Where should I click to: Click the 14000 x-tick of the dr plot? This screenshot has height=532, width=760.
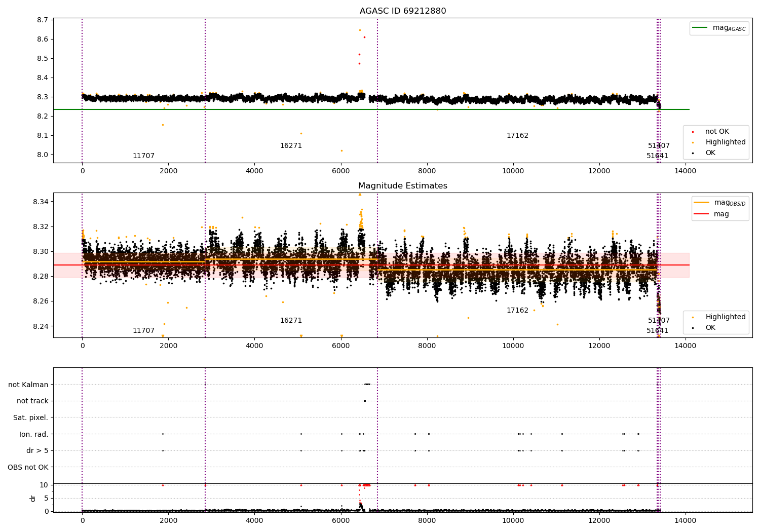[686, 520]
